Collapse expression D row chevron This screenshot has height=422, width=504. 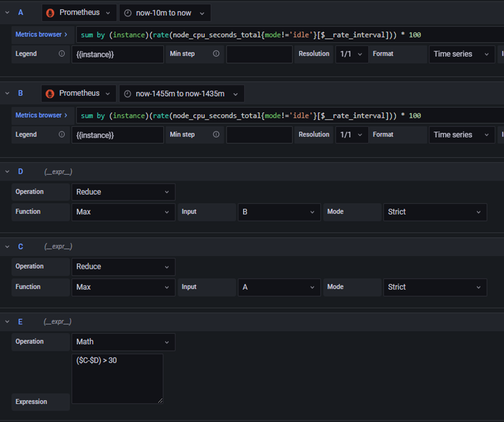coord(7,172)
